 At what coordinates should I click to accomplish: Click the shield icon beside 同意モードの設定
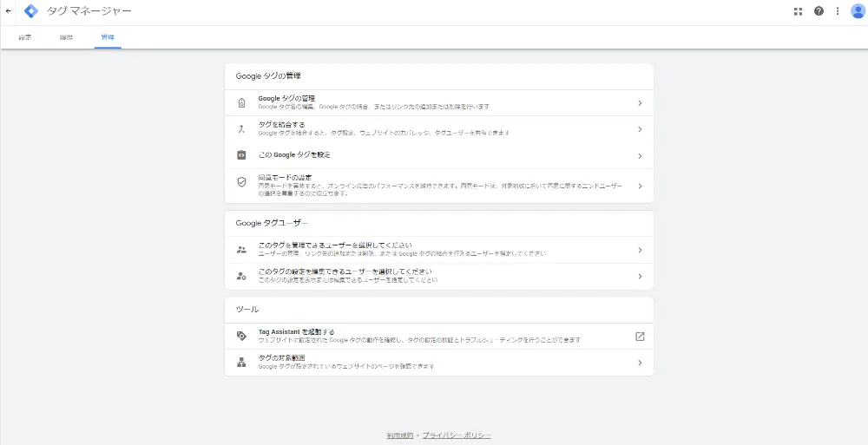[241, 181]
